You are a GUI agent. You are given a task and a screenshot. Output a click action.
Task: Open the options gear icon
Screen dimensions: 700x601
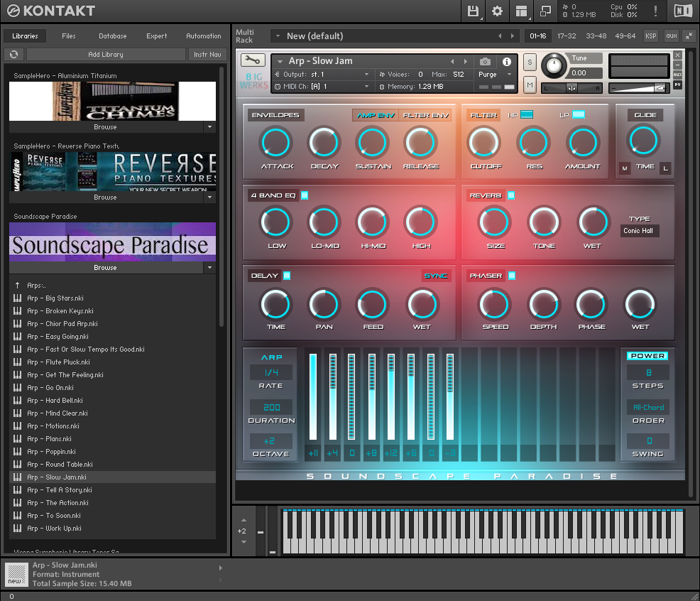(x=497, y=11)
